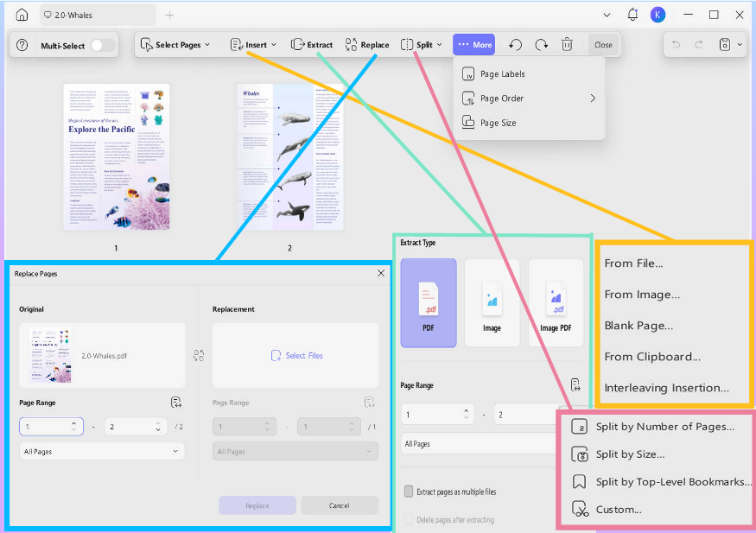Rotate pages clockwise

pos(542,45)
